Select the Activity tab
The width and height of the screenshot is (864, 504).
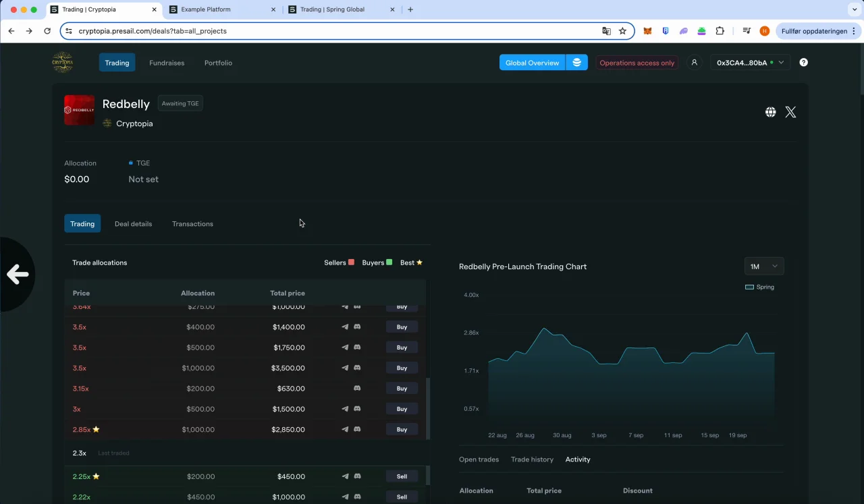coord(578,459)
